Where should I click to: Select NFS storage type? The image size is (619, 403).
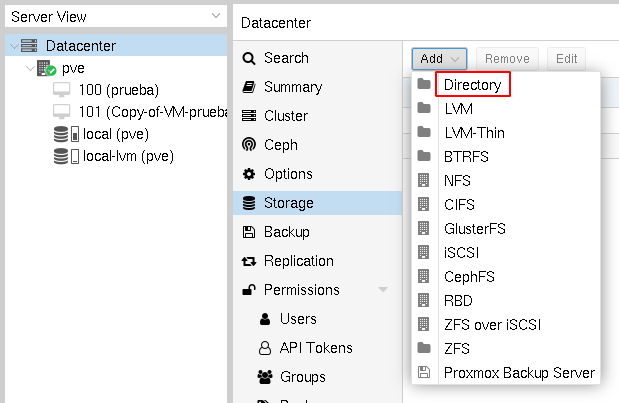coord(506,181)
